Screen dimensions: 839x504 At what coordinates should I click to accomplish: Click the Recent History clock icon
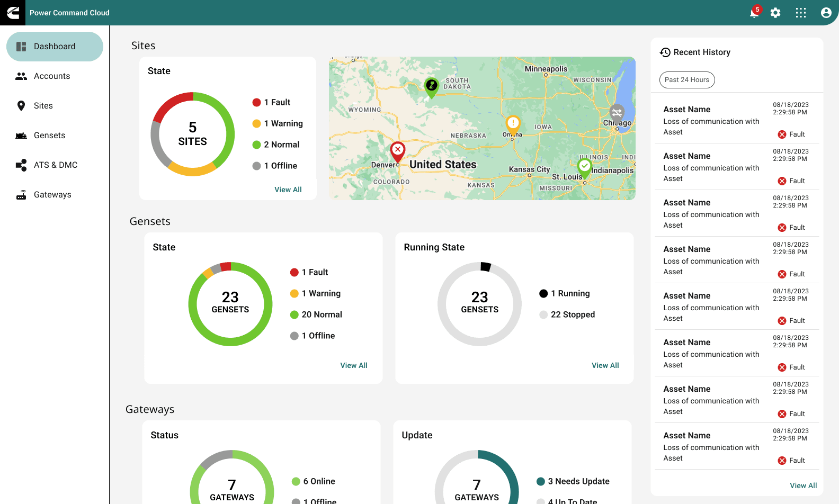pyautogui.click(x=665, y=52)
